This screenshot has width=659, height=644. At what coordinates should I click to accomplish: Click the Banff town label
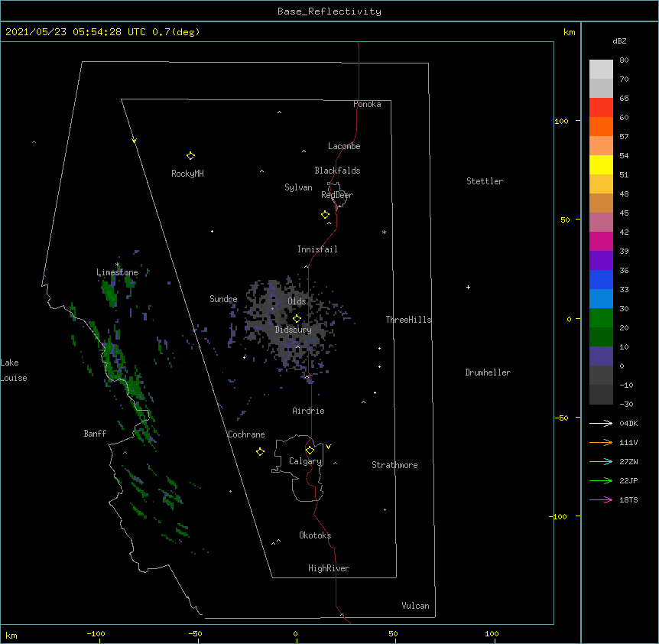coord(95,434)
